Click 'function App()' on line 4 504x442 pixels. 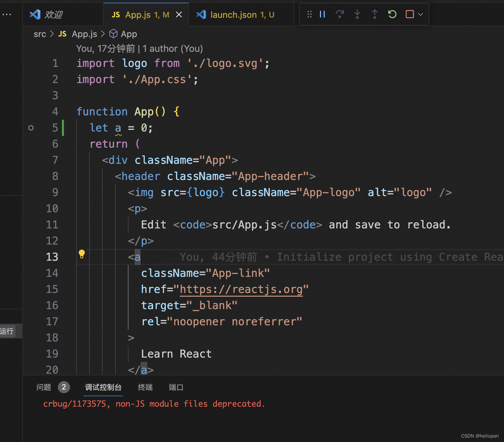pyautogui.click(x=121, y=112)
